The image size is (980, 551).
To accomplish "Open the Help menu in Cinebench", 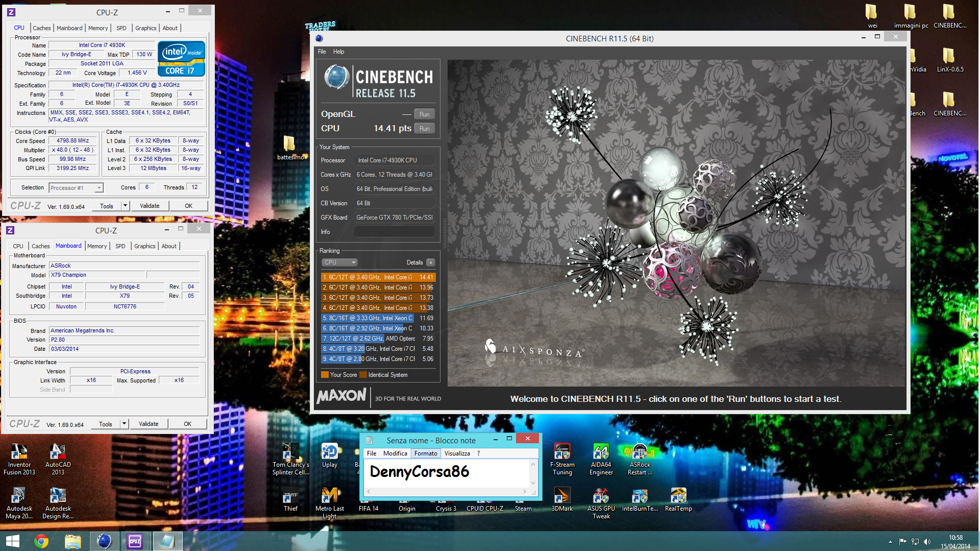I will [338, 52].
